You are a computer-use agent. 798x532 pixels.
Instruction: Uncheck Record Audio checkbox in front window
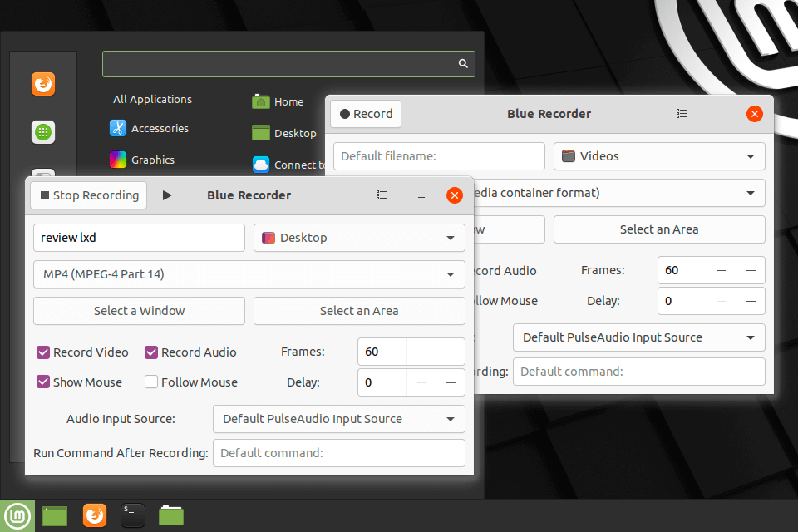151,352
